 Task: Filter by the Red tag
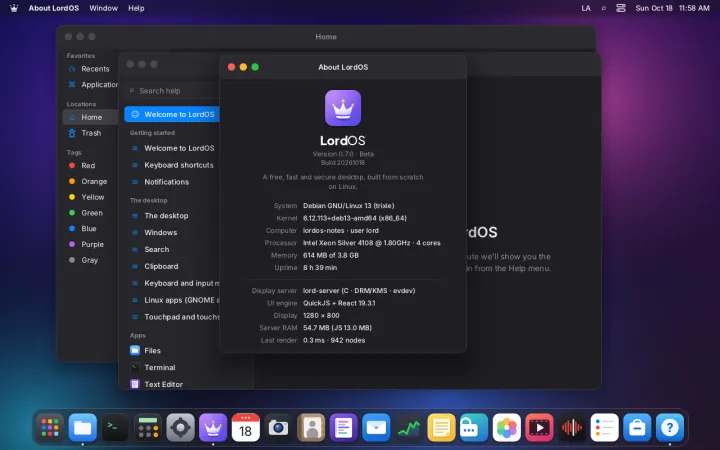click(90, 165)
